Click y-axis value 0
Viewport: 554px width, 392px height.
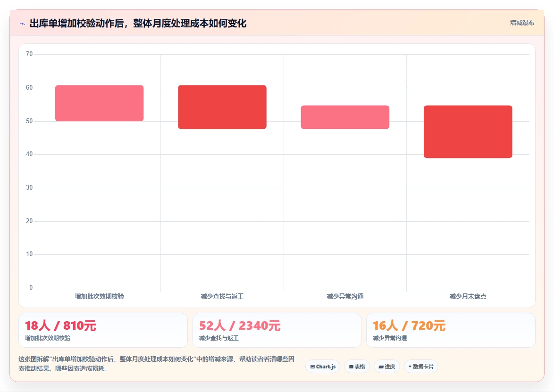tap(31, 287)
